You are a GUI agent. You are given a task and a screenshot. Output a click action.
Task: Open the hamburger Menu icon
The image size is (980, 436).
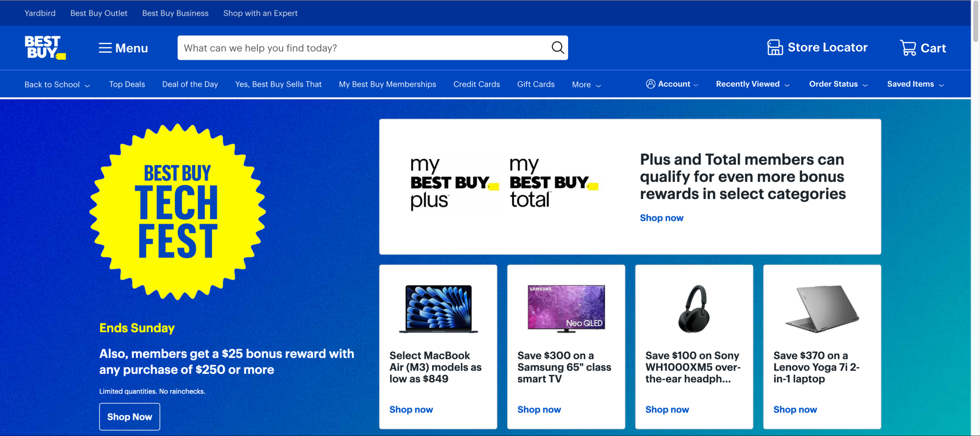[x=105, y=48]
